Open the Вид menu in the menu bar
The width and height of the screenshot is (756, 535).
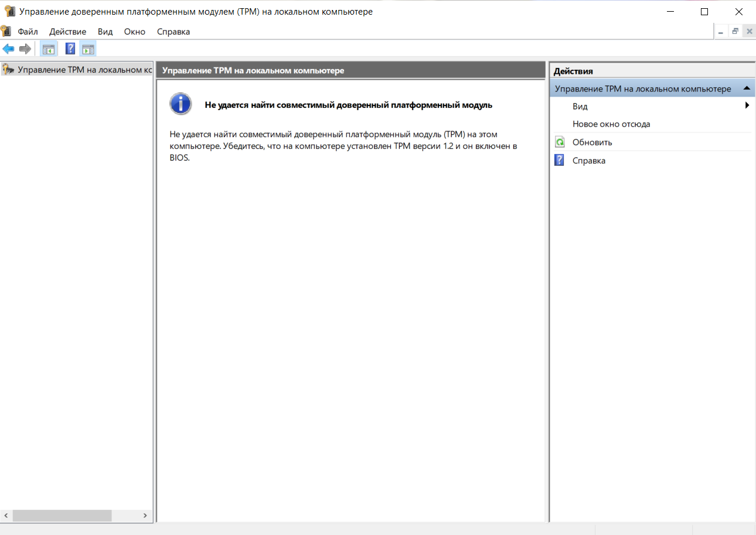[105, 32]
